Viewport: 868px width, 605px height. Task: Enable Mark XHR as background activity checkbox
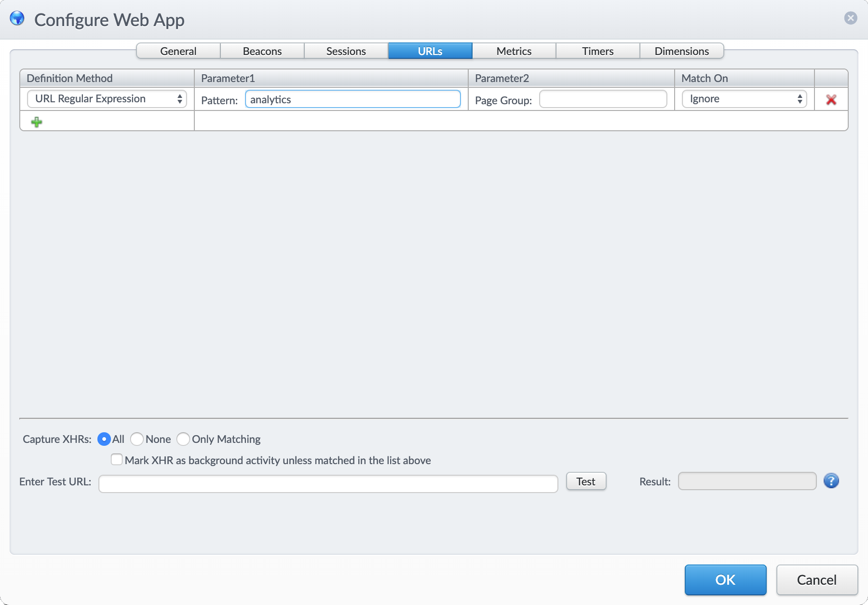[117, 460]
